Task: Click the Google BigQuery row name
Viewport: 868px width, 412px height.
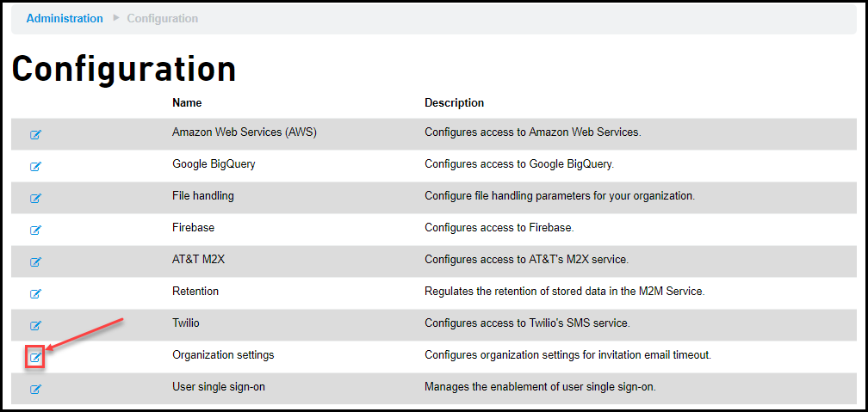Action: point(214,164)
